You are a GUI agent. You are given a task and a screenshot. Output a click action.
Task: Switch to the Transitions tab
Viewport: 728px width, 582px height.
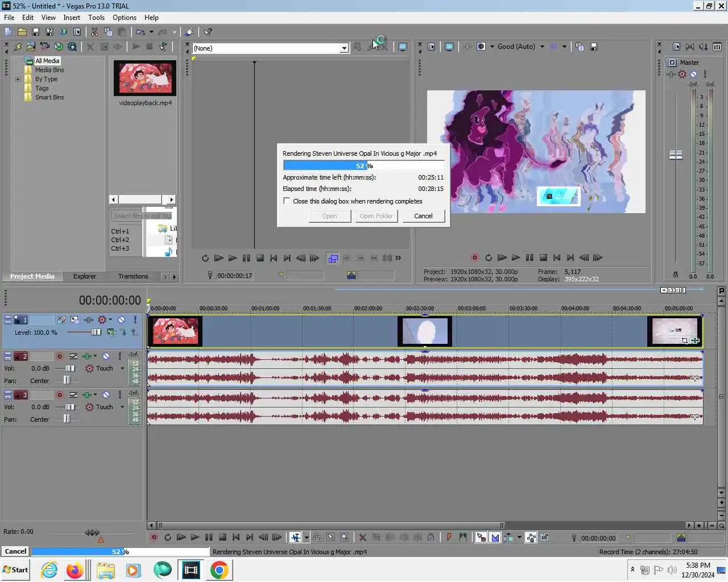pyautogui.click(x=133, y=276)
